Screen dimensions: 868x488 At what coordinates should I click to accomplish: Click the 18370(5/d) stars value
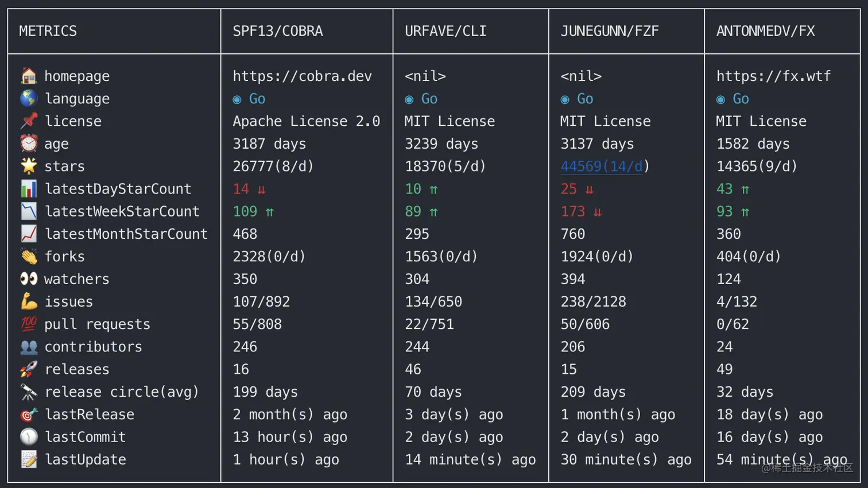click(x=445, y=166)
